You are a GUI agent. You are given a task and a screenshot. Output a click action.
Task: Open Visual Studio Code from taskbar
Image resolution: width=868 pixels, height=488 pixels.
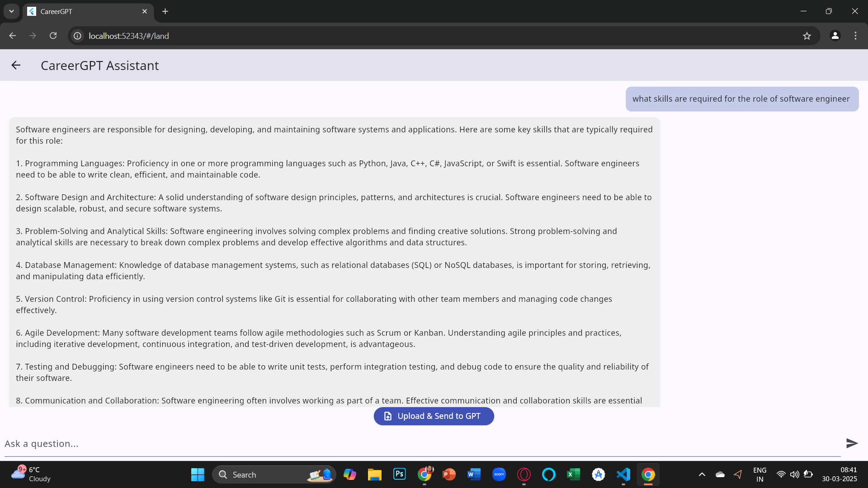pos(623,474)
